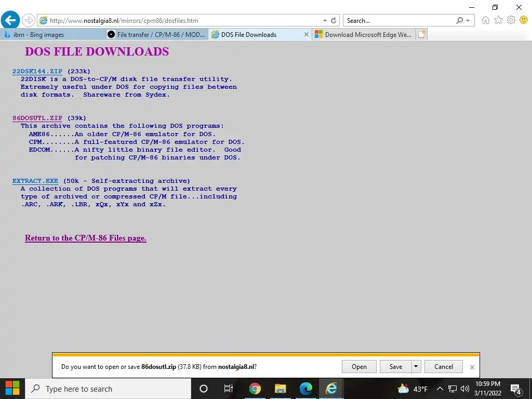The width and height of the screenshot is (532, 399).
Task: Click the 86DOSUTL.ZIP link
Action: (x=37, y=118)
